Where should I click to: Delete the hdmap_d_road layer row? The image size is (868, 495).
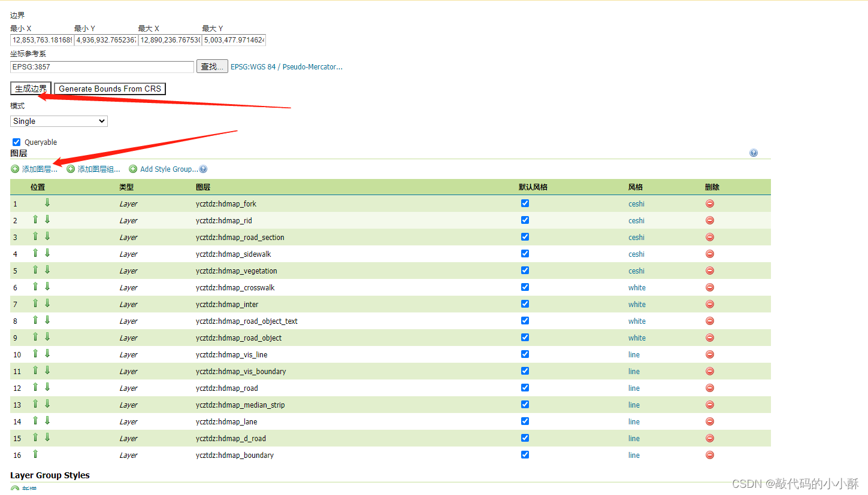tap(710, 438)
